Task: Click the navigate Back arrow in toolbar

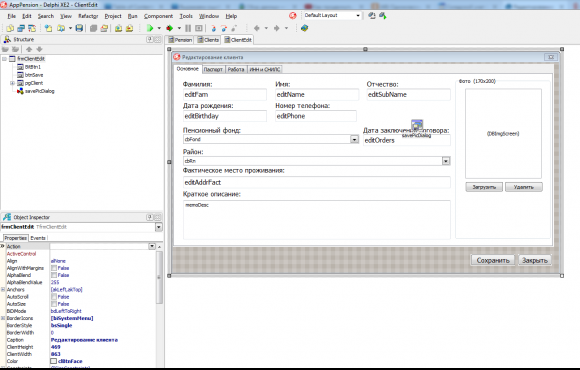Action: pyautogui.click(x=257, y=28)
